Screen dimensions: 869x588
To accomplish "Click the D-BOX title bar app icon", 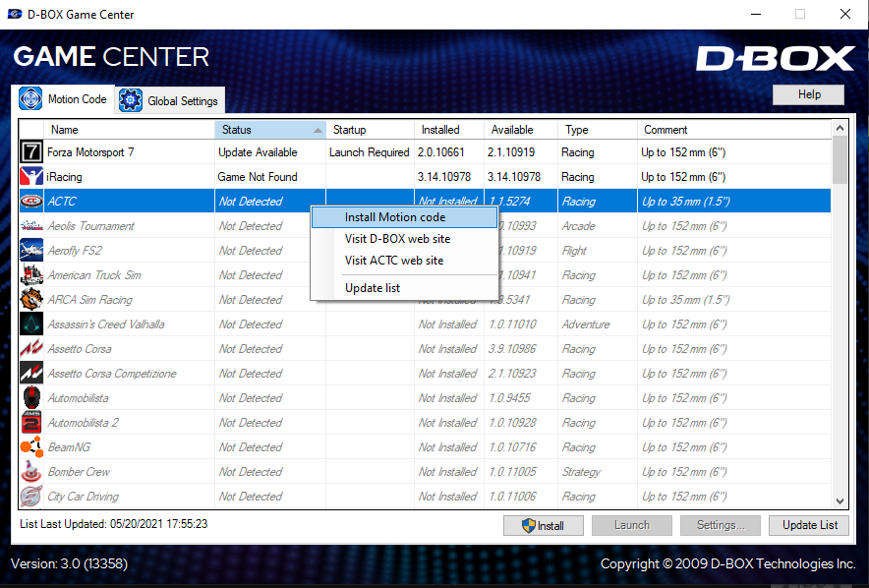I will 15,14.
